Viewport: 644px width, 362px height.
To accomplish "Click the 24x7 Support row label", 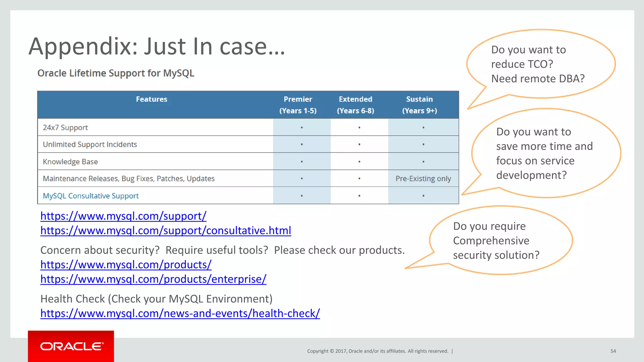I will click(x=65, y=128).
